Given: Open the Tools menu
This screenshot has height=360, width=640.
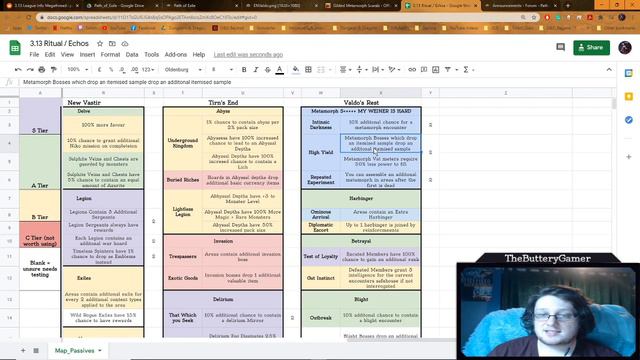Looking at the screenshot, I should click(151, 55).
